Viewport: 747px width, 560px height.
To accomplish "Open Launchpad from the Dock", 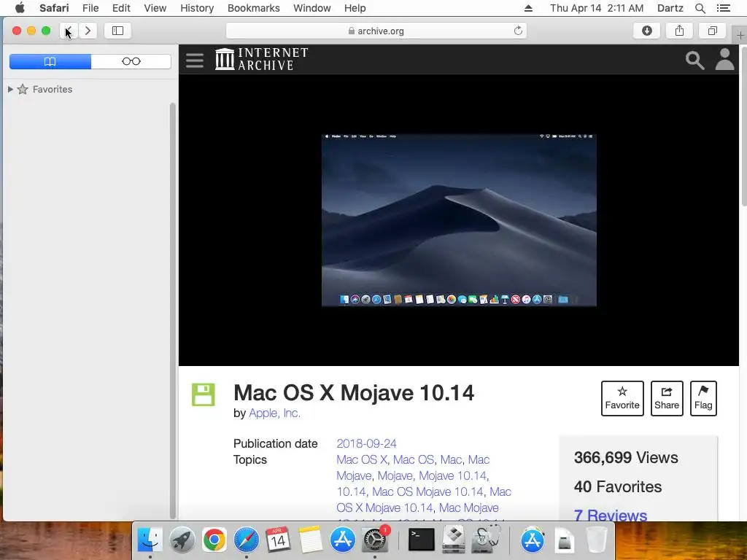I will 182,540.
